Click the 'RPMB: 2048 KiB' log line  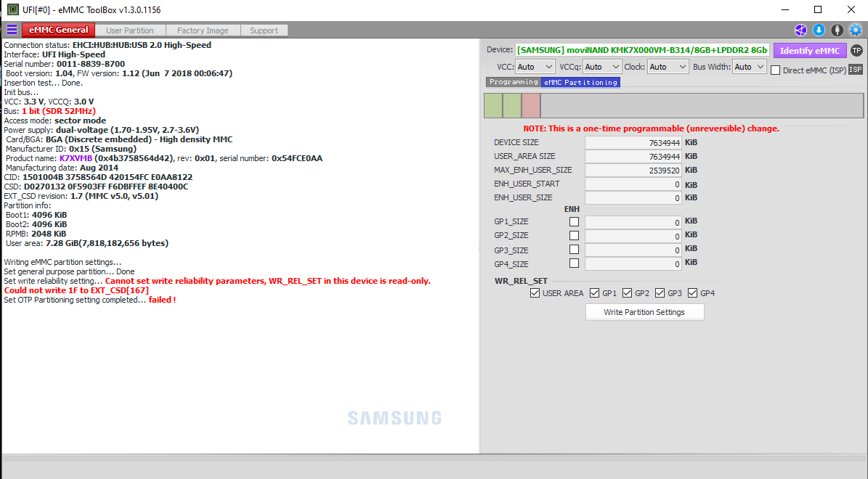pyautogui.click(x=36, y=234)
